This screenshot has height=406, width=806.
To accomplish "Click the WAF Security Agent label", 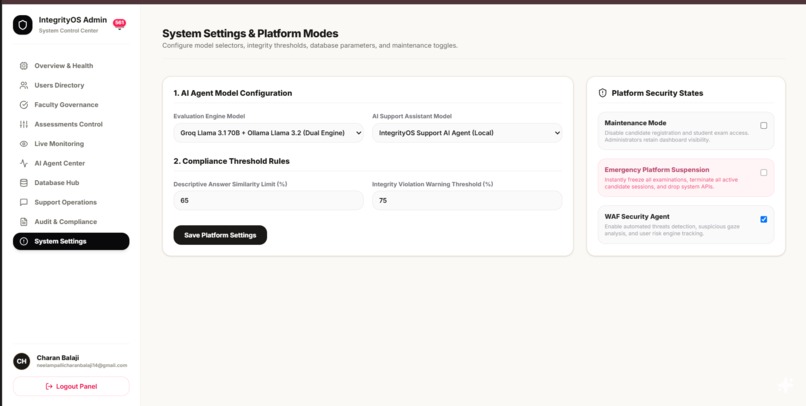I will pos(637,217).
